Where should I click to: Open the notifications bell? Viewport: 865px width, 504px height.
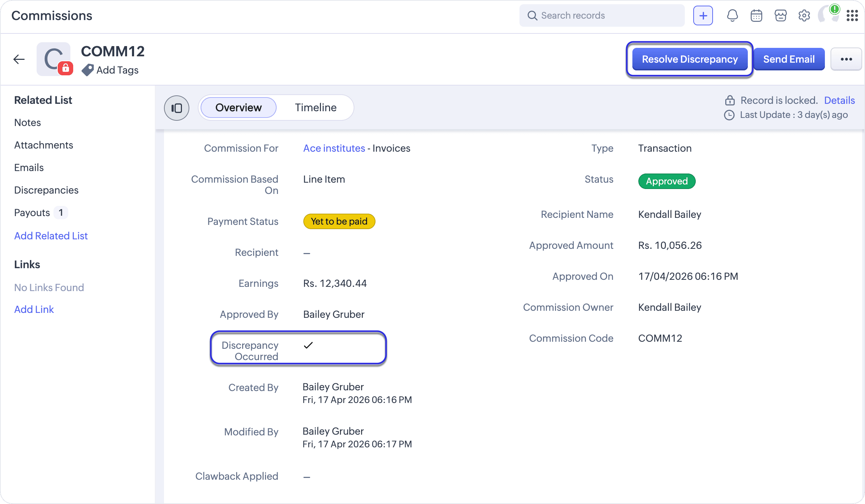tap(732, 15)
